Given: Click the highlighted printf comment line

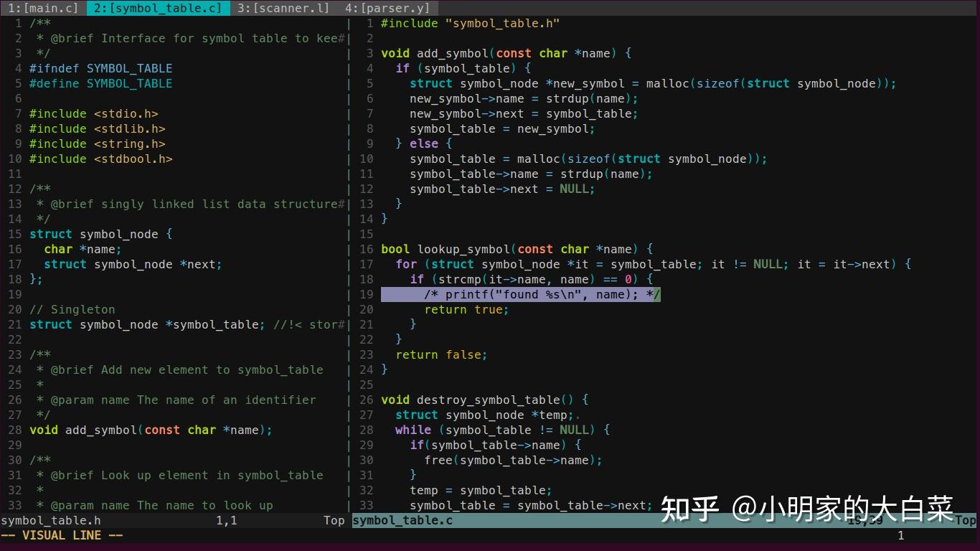Looking at the screenshot, I should click(521, 294).
